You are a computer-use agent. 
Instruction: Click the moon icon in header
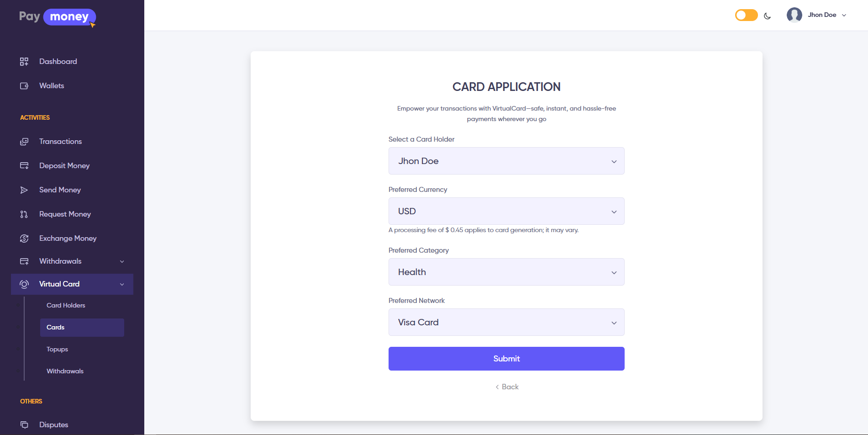point(768,16)
